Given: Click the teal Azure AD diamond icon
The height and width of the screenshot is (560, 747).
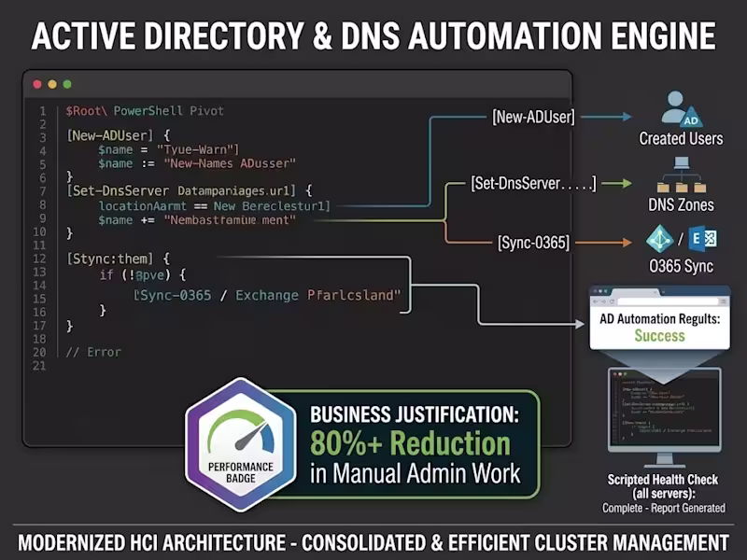Looking at the screenshot, I should click(660, 239).
